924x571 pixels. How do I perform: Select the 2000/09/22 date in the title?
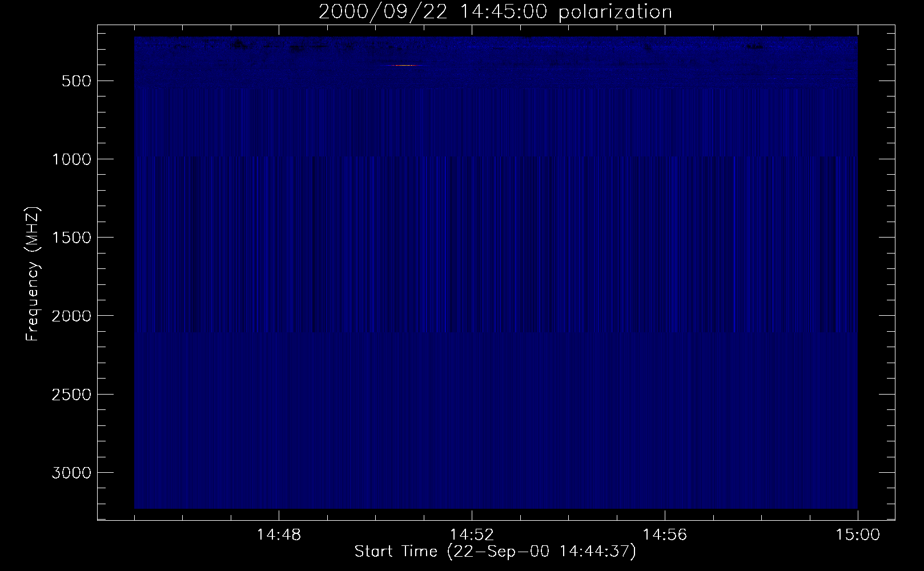[382, 12]
